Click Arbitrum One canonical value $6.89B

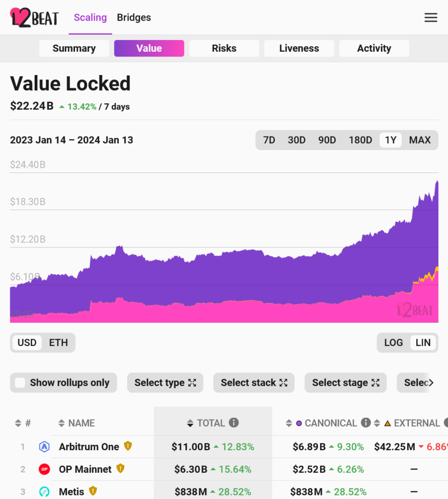tap(309, 447)
